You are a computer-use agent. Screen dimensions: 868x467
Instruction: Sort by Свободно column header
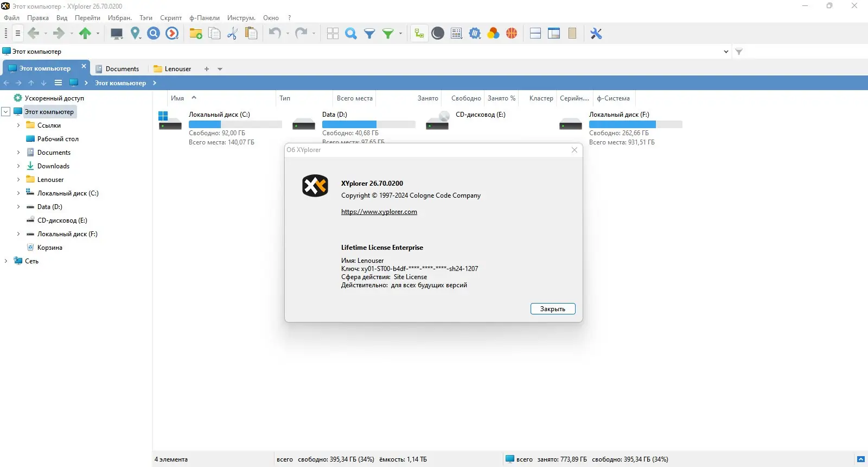[466, 98]
